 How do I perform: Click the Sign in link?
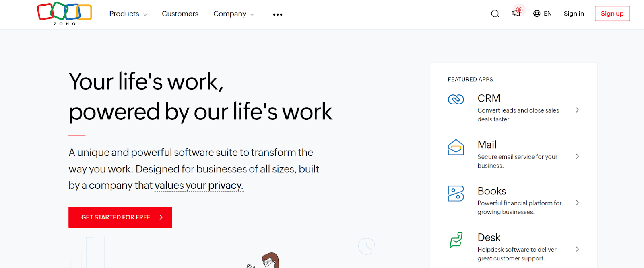(x=574, y=14)
